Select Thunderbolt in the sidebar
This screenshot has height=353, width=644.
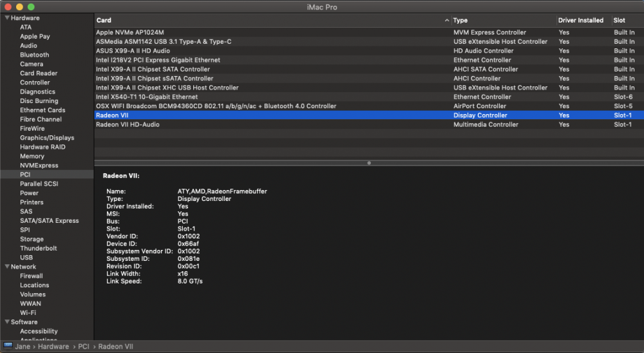click(x=39, y=248)
